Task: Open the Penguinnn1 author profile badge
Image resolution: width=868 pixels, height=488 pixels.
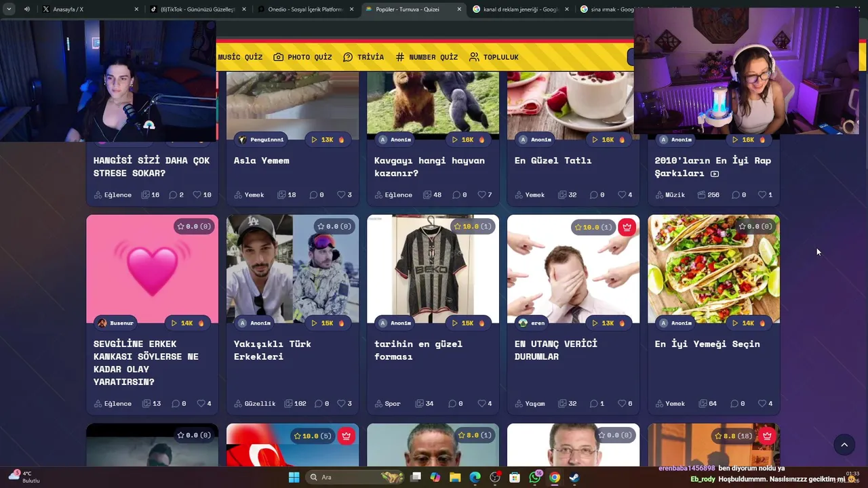Action: [262, 140]
